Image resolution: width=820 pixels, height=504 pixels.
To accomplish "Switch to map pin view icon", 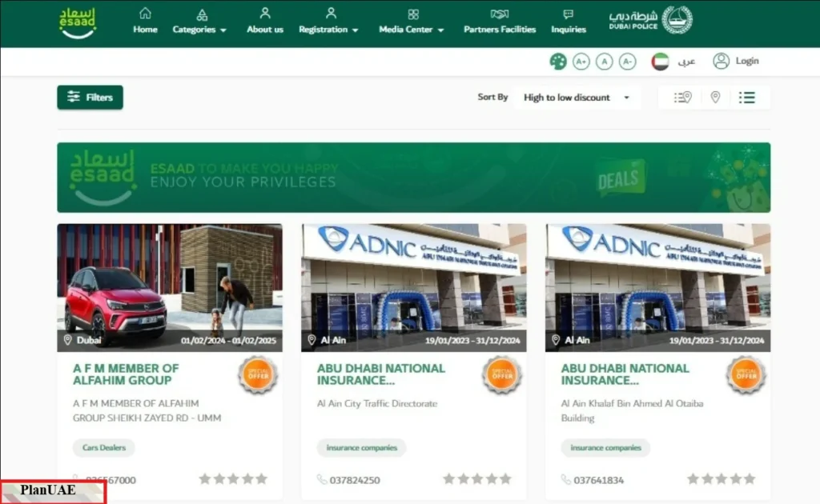I will coord(715,97).
